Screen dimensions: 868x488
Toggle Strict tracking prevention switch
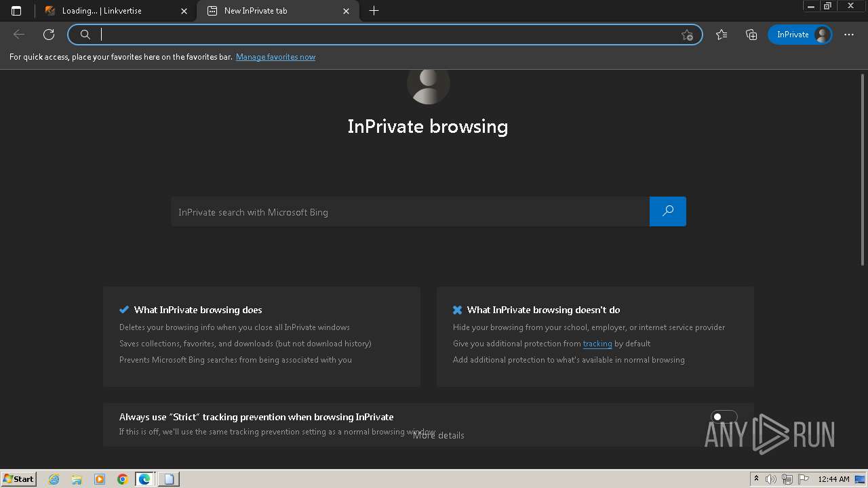[x=724, y=417]
